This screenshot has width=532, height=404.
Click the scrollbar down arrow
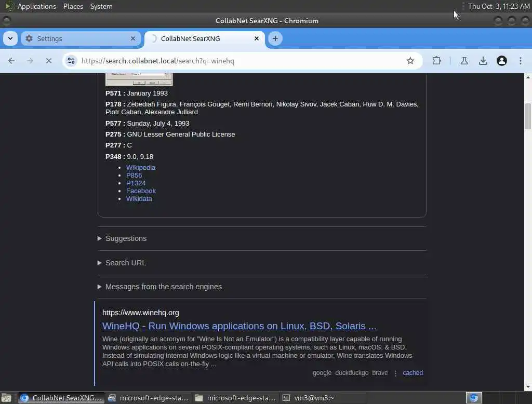528,387
